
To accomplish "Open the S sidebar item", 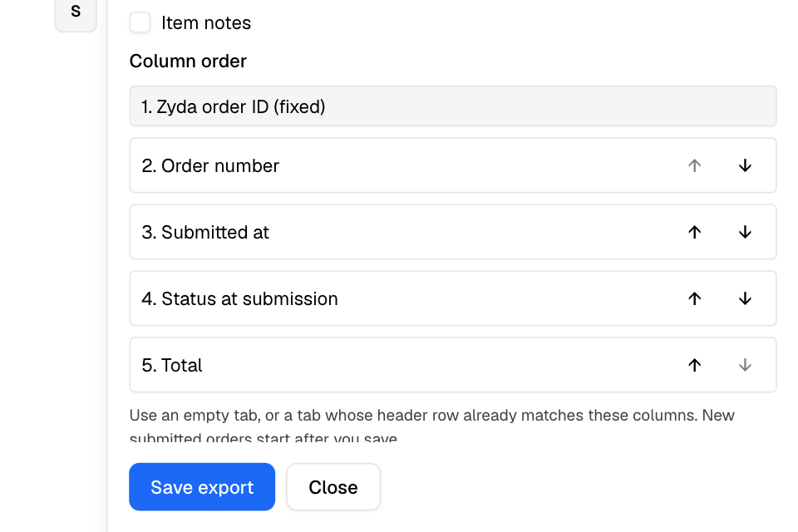I will coord(76,12).
